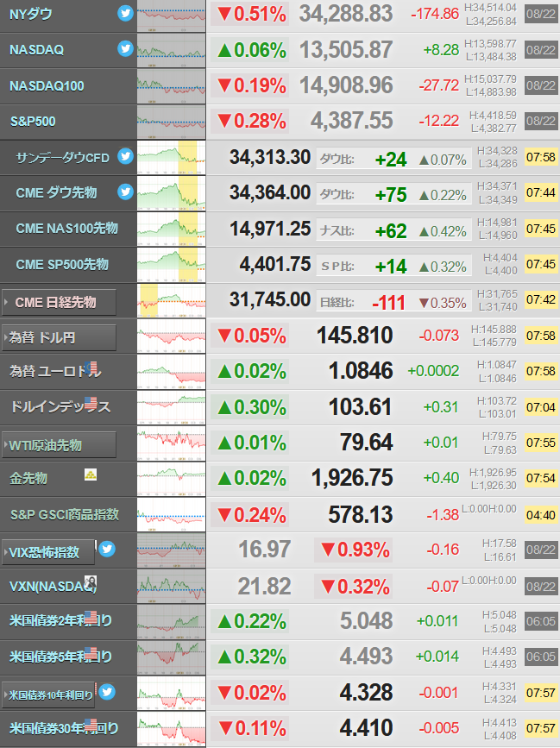560x748 pixels.
Task: Open the S&P500 link
Action: click(x=33, y=122)
